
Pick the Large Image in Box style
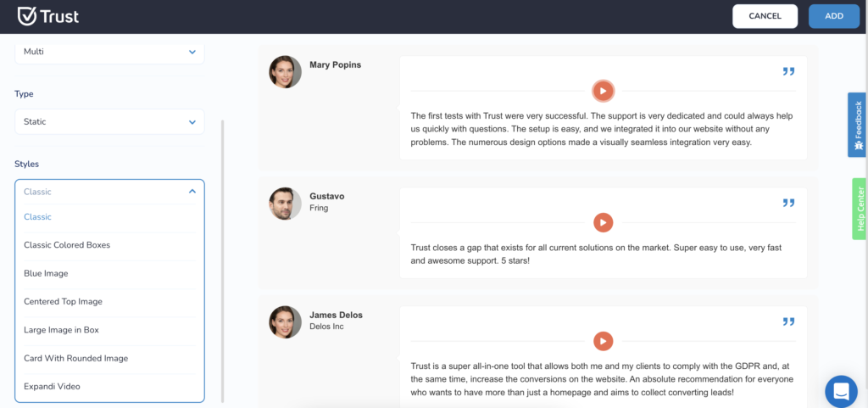[x=109, y=330]
